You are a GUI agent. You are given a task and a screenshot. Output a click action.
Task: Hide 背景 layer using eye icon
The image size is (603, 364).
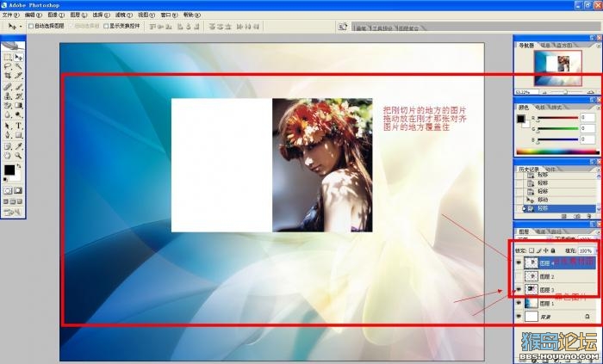[x=519, y=317]
